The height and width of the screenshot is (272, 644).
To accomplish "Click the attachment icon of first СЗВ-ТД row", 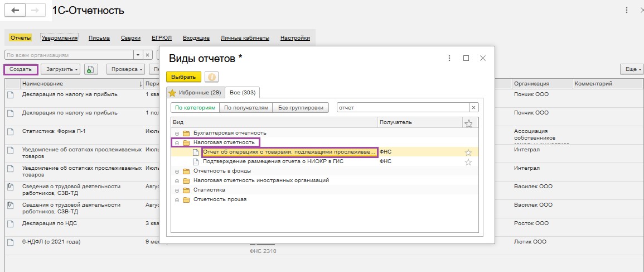I will pyautogui.click(x=10, y=187).
